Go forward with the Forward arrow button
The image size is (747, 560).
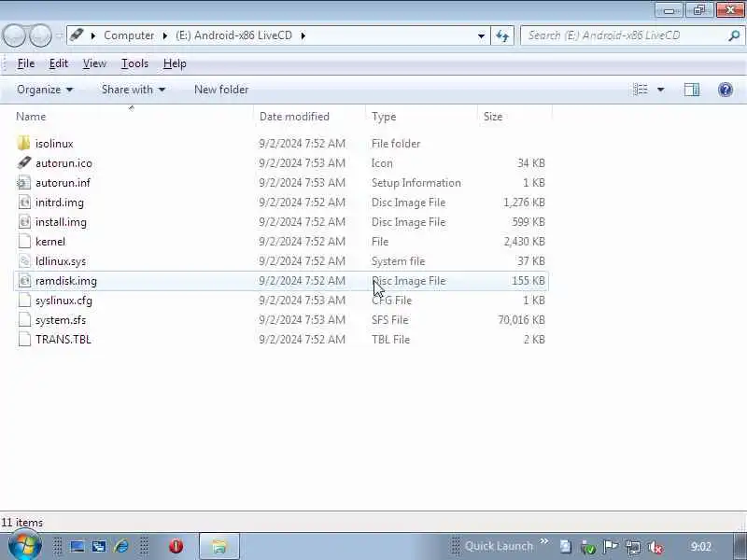coord(40,35)
